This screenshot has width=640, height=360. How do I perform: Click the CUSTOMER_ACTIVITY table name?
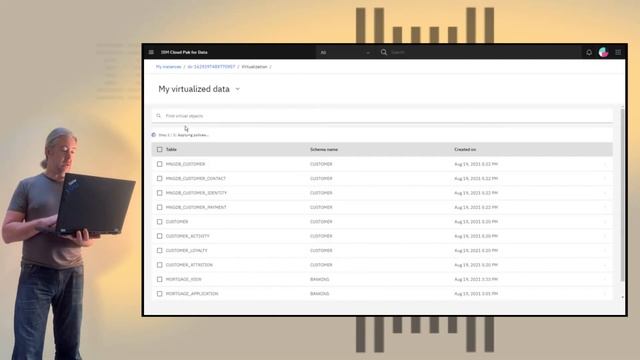pos(187,236)
